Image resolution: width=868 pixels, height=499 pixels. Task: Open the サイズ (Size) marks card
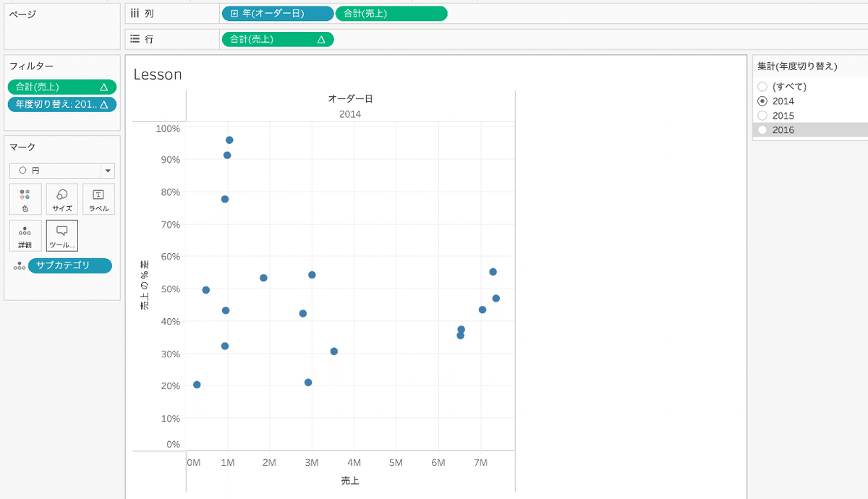point(61,199)
